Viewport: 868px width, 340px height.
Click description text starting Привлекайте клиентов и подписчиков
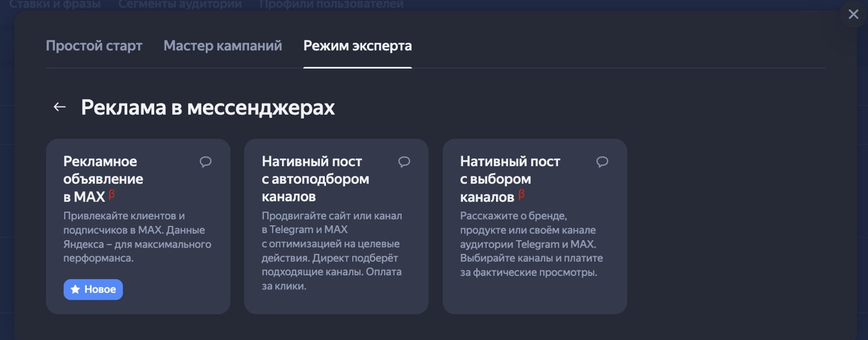coord(138,237)
